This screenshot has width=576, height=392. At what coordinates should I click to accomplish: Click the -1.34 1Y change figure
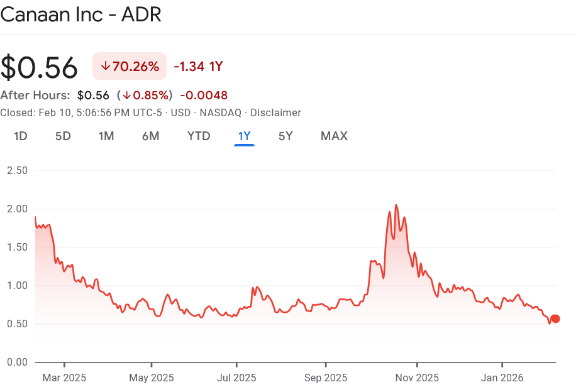click(x=198, y=66)
